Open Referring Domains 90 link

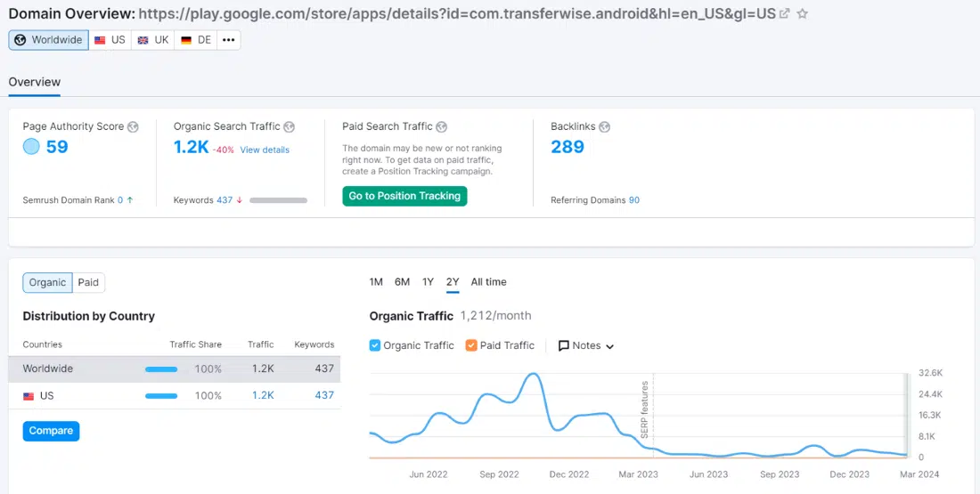(633, 200)
